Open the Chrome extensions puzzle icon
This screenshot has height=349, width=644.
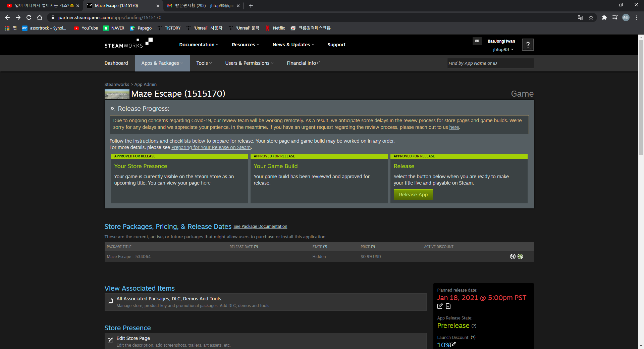[604, 17]
